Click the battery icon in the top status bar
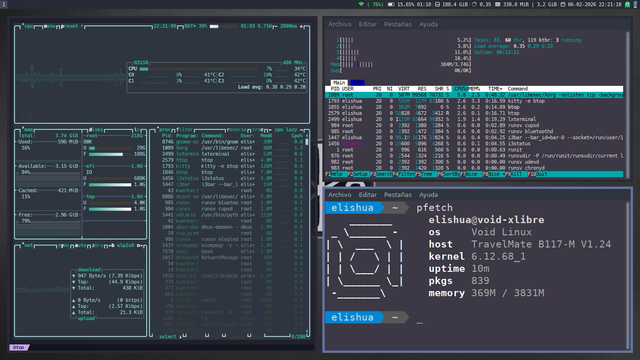Screen dimensions: 640x360 pos(391,4)
